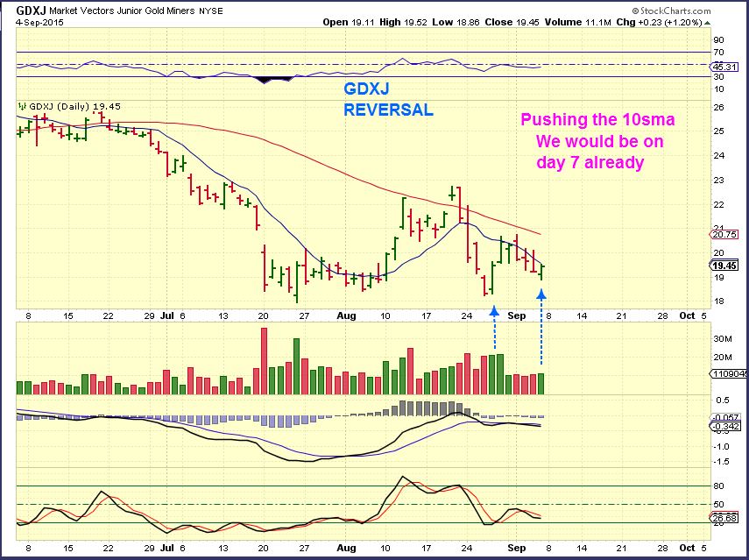
Task: Click the 23 price level on the axis
Action: tap(718, 181)
